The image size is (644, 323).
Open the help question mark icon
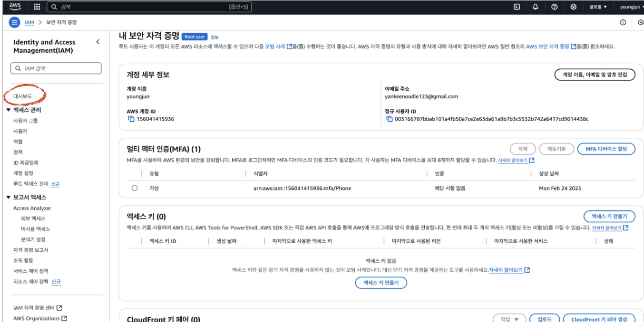coord(555,7)
